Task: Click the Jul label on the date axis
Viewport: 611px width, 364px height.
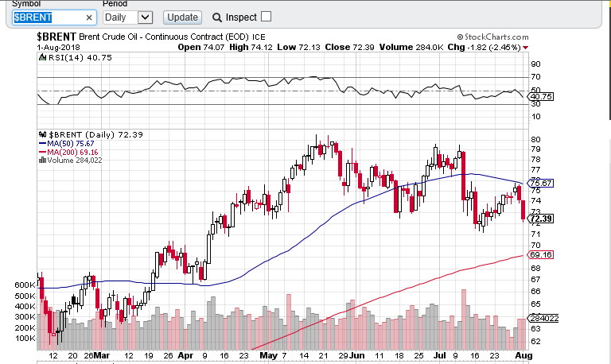Action: tap(439, 355)
